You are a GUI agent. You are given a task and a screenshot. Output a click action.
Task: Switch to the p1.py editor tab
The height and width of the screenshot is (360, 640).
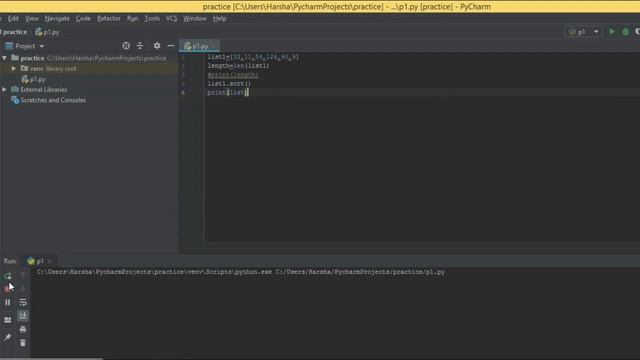pyautogui.click(x=199, y=46)
